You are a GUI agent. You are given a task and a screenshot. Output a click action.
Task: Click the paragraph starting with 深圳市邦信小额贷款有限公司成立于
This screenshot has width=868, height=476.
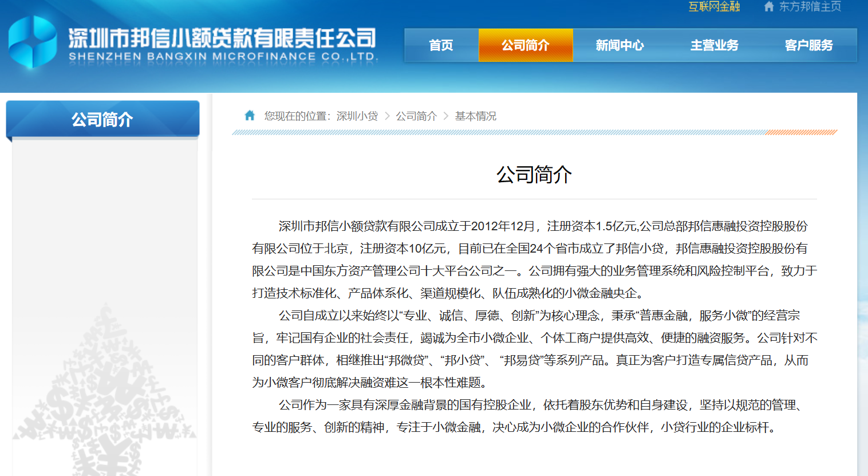tap(534, 259)
